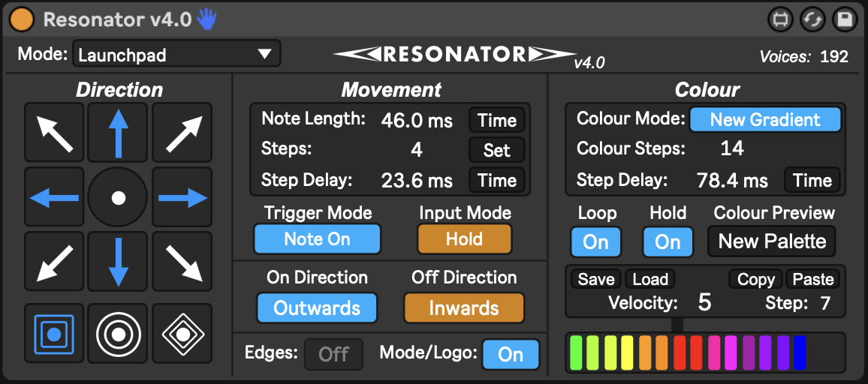The width and height of the screenshot is (868, 384).
Task: Select the bright green colour swatch
Action: (576, 352)
